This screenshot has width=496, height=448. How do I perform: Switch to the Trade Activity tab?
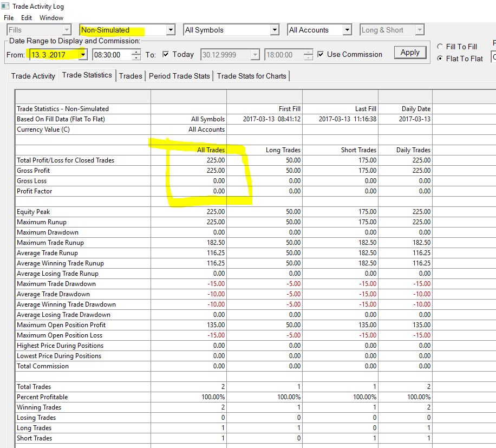pyautogui.click(x=33, y=76)
